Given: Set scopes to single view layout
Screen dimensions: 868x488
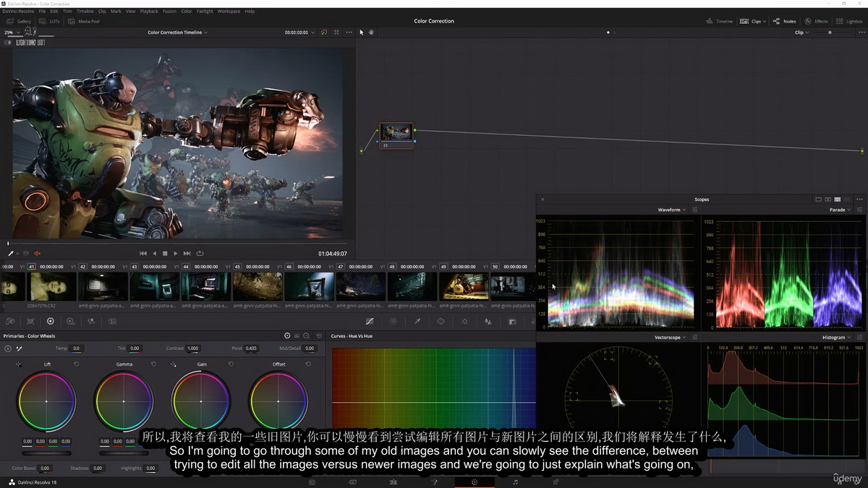Looking at the screenshot, I should 818,200.
